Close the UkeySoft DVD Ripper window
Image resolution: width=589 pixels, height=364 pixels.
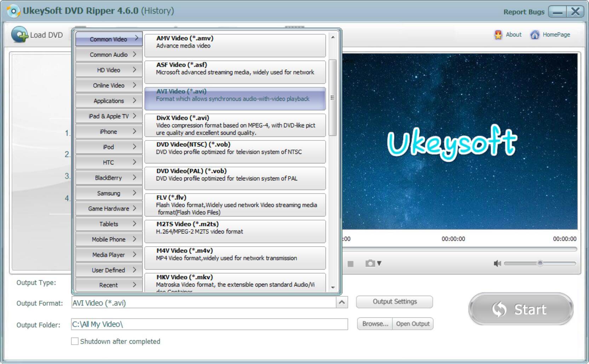(x=575, y=12)
